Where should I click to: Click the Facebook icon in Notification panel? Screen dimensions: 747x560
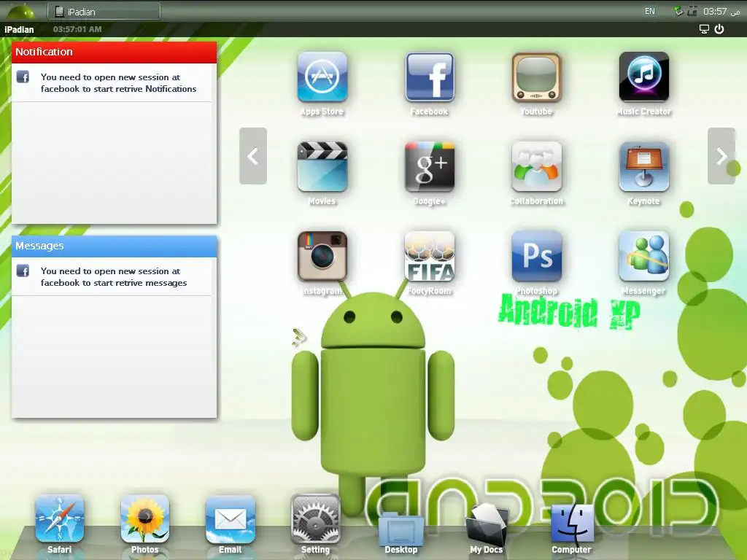(23, 77)
